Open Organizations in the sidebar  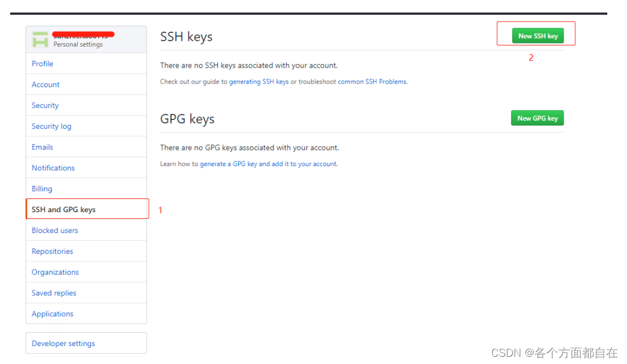(x=55, y=272)
